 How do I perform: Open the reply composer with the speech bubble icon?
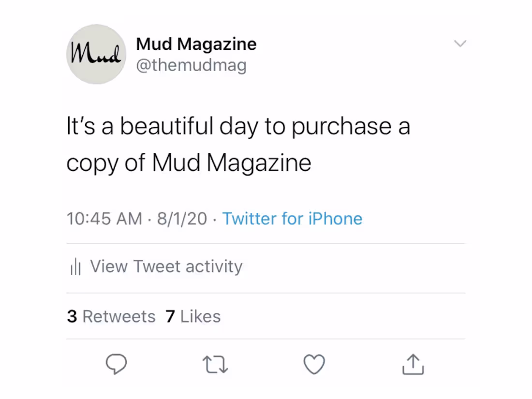point(116,365)
